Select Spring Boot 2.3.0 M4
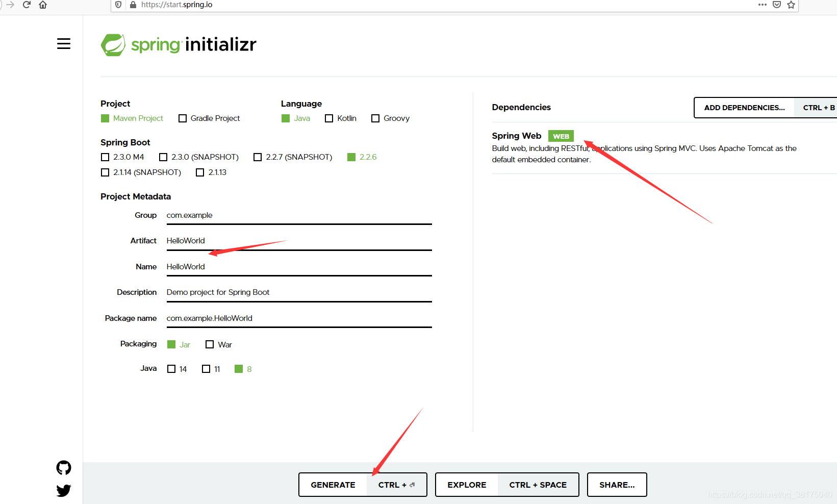The image size is (837, 504). coord(122,157)
